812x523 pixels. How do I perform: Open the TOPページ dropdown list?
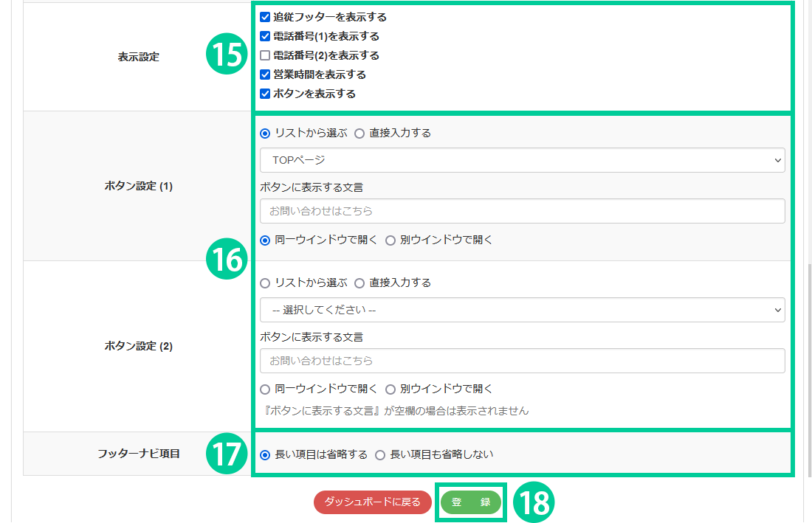coord(522,160)
